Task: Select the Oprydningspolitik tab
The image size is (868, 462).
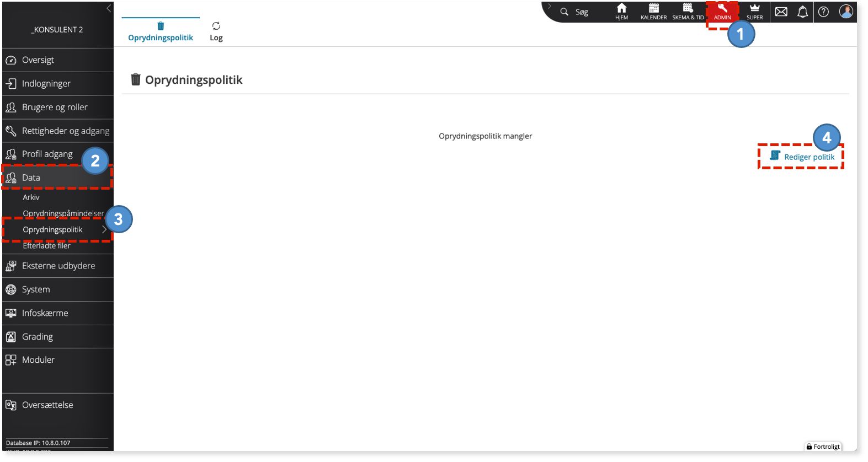Action: pos(161,31)
